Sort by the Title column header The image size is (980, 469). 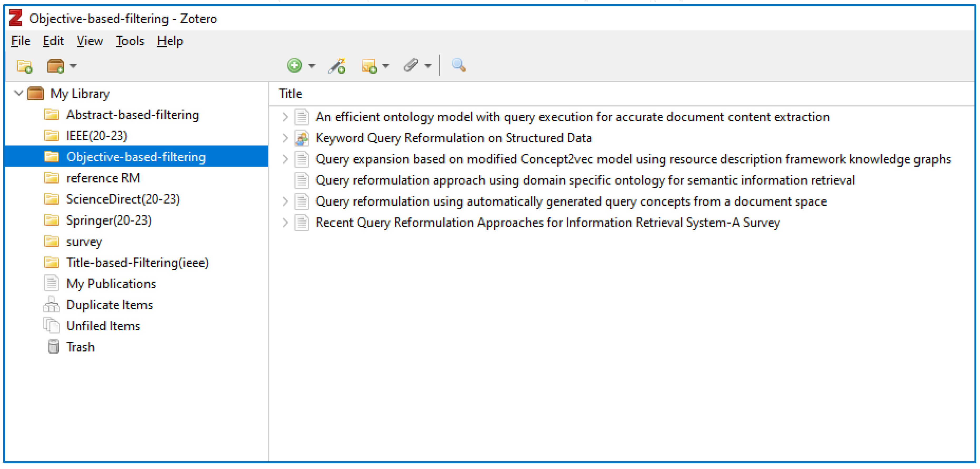coord(290,94)
